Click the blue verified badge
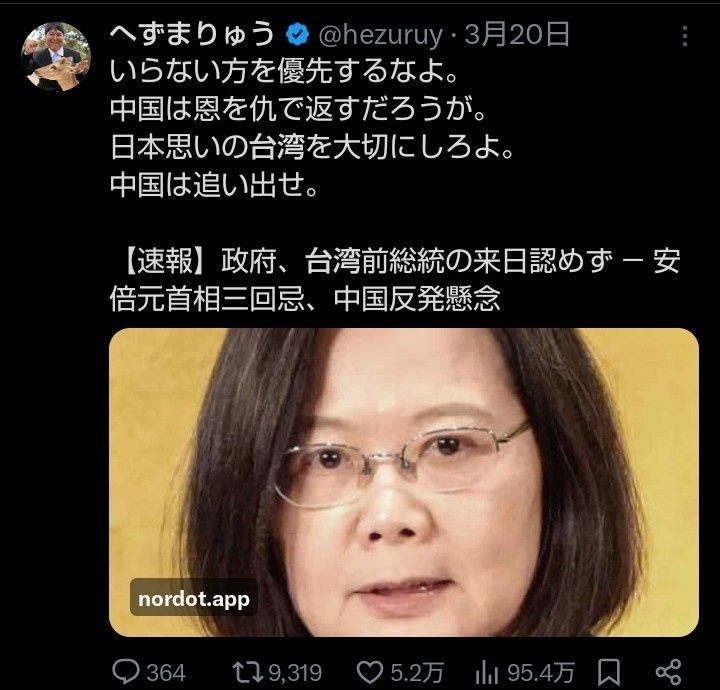Image resolution: width=720 pixels, height=690 pixels. pos(297,35)
